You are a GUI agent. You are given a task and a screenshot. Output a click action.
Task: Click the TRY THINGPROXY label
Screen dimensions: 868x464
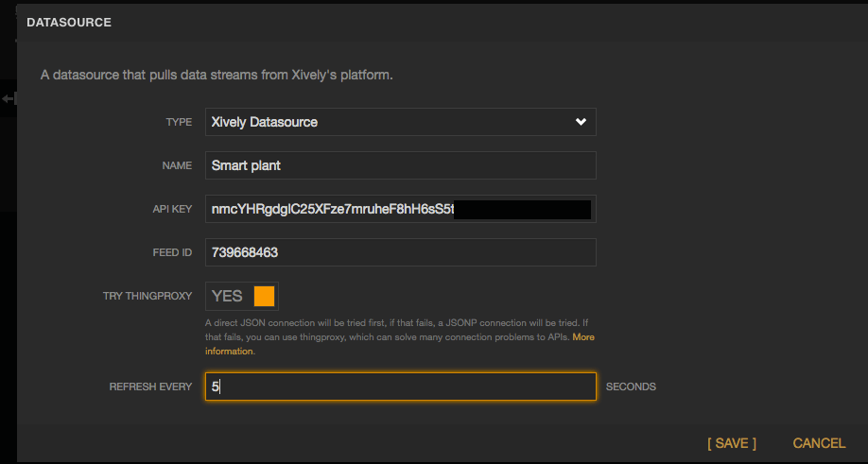pyautogui.click(x=148, y=297)
